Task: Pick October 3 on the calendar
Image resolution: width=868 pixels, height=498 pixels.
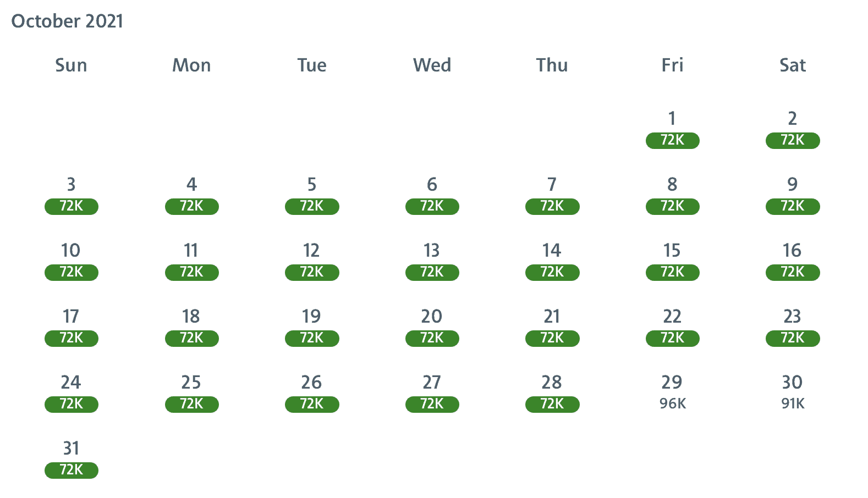Action: point(71,196)
